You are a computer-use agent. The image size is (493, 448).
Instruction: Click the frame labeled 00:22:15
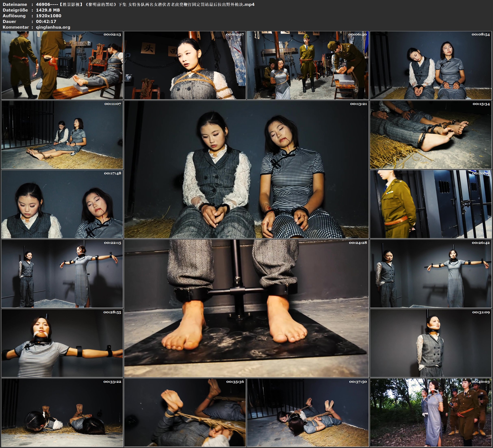pyautogui.click(x=62, y=274)
